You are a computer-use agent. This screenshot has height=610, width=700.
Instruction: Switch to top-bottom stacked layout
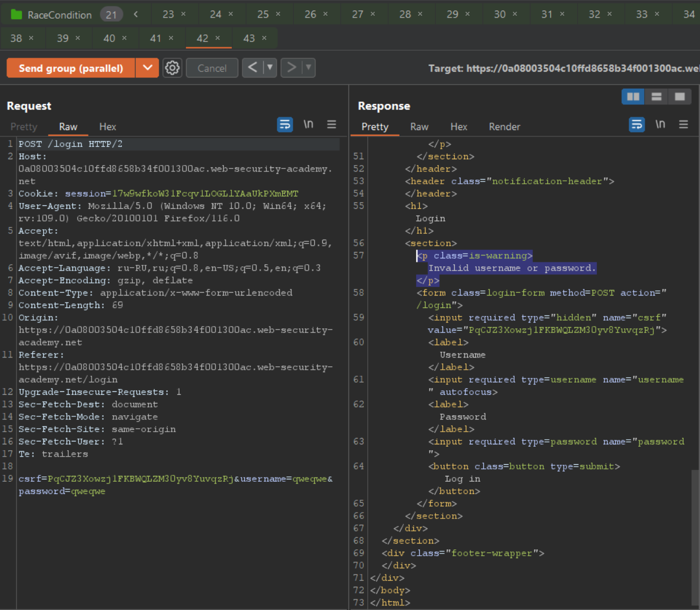pos(656,97)
